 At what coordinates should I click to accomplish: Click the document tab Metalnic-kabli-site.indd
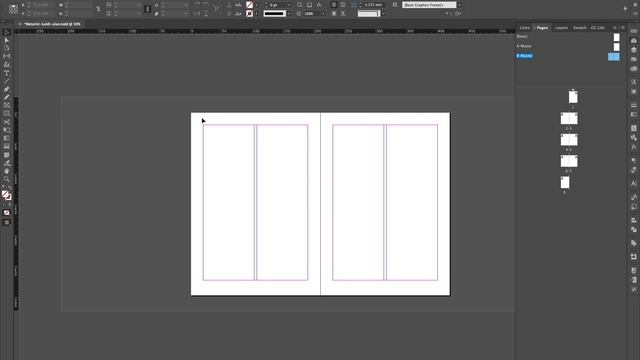(x=52, y=24)
